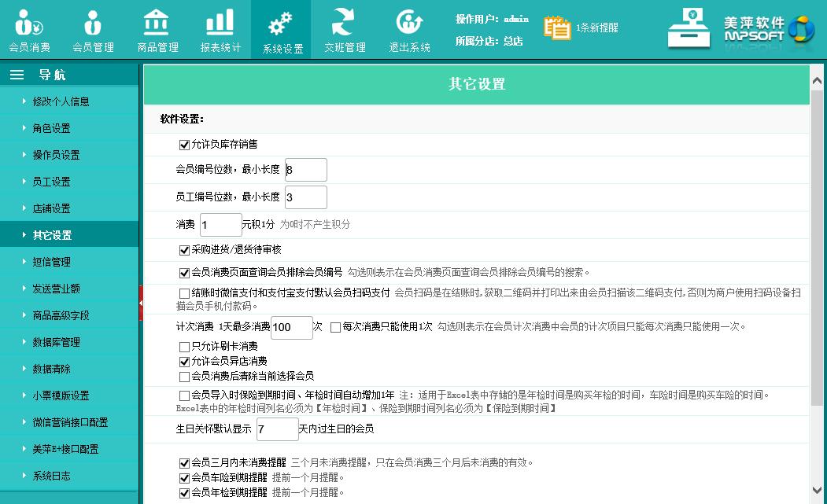
Task: Go to 系统日志 in navigation
Action: click(51, 476)
